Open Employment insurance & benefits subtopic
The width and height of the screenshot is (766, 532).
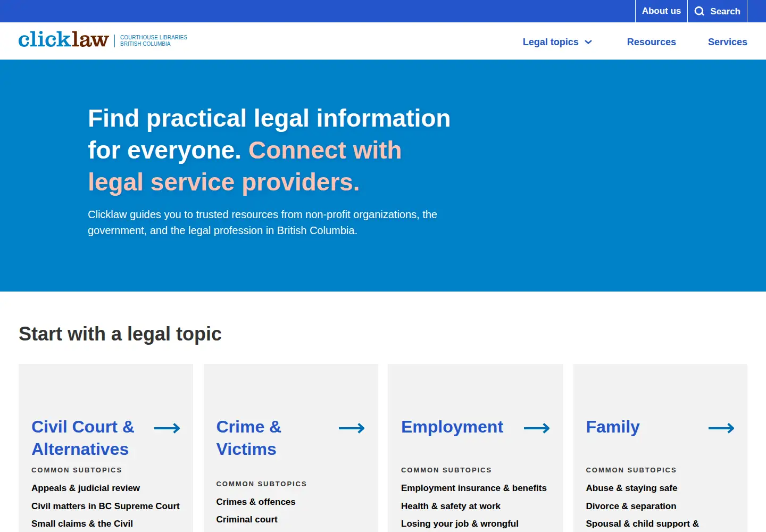[474, 488]
